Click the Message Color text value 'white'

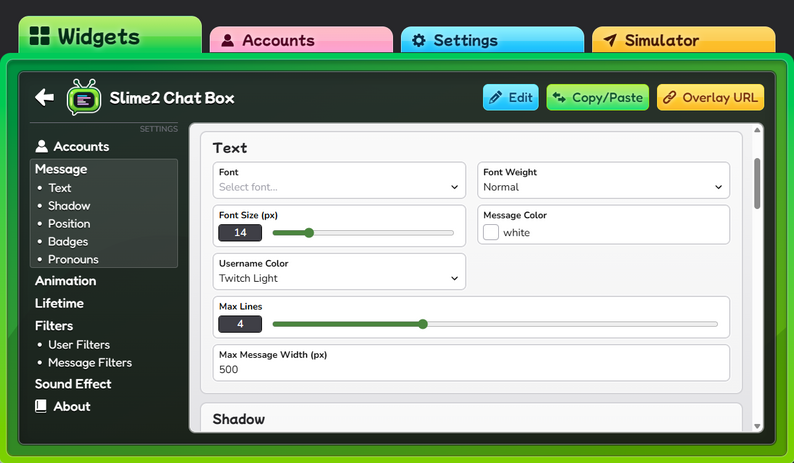coord(517,233)
